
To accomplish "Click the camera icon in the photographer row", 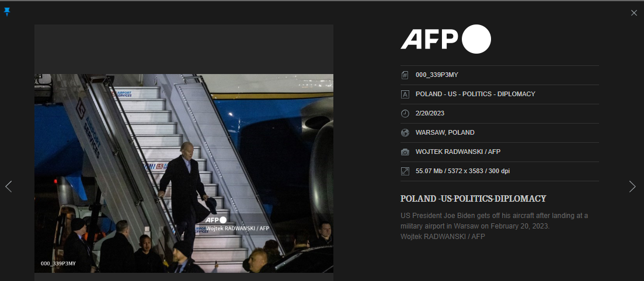I will pyautogui.click(x=405, y=152).
